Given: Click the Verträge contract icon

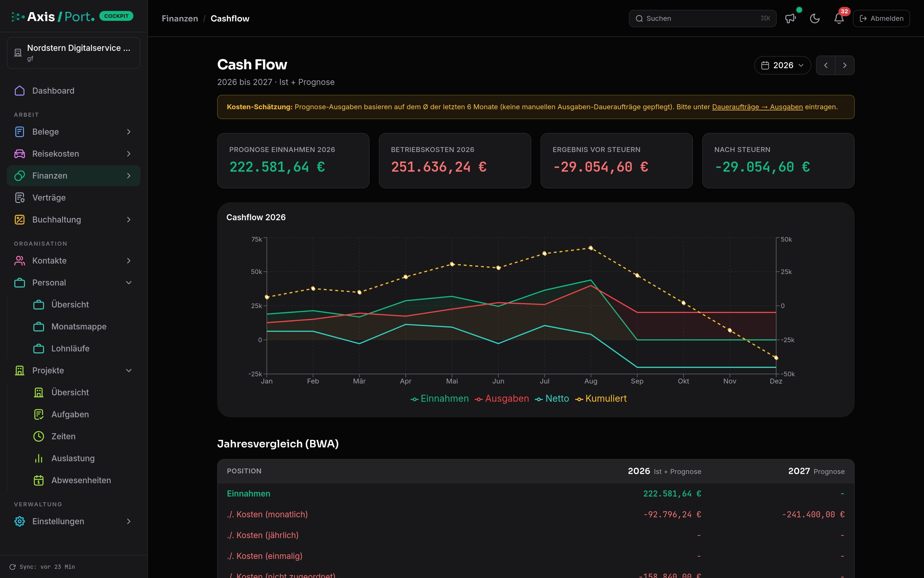Looking at the screenshot, I should 19,198.
